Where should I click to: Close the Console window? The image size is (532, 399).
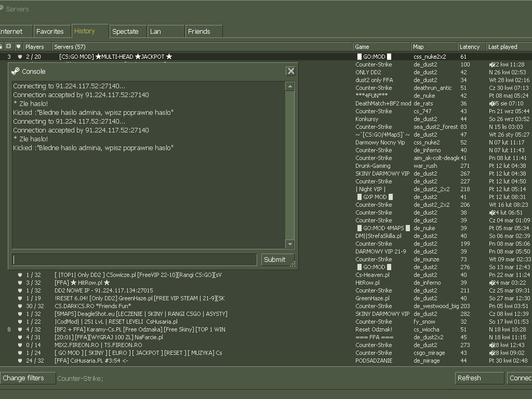pyautogui.click(x=290, y=71)
